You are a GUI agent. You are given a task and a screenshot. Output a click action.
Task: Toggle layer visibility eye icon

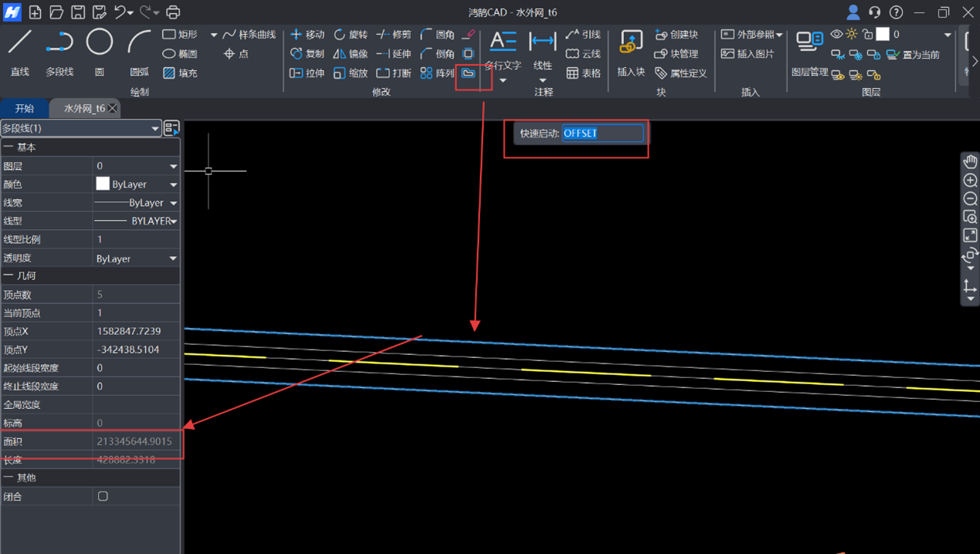836,35
